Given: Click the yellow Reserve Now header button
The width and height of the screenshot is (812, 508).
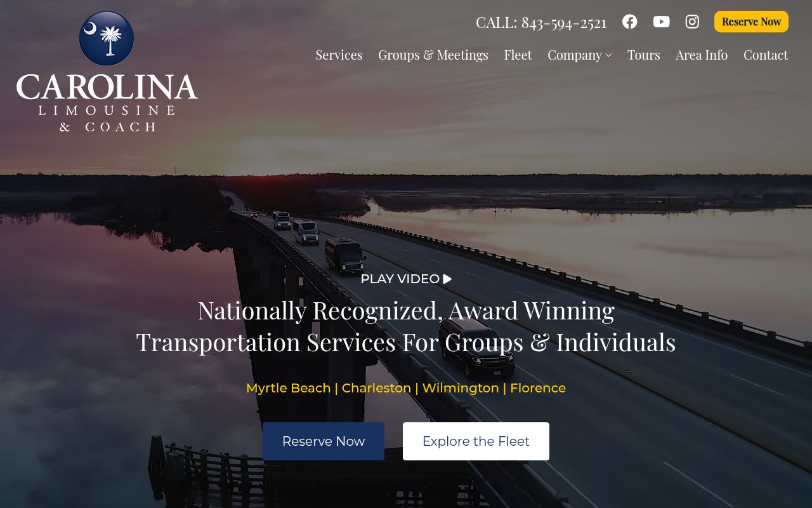Looking at the screenshot, I should (751, 22).
